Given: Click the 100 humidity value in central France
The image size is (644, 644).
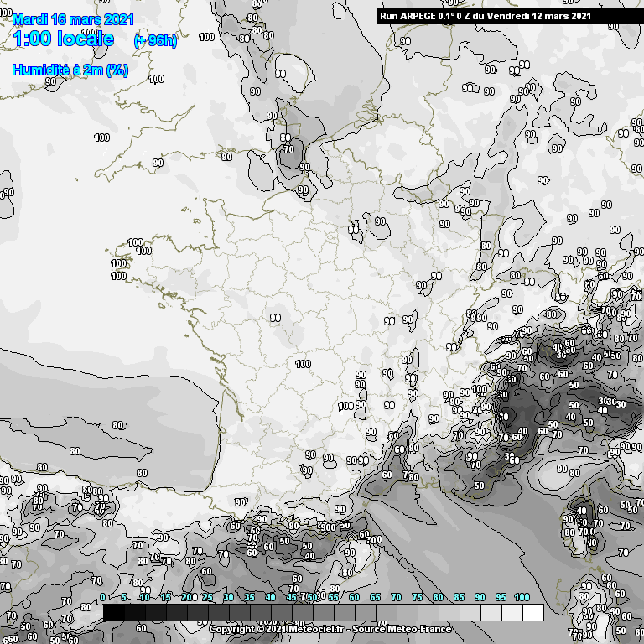Looking at the screenshot, I should 304,364.
